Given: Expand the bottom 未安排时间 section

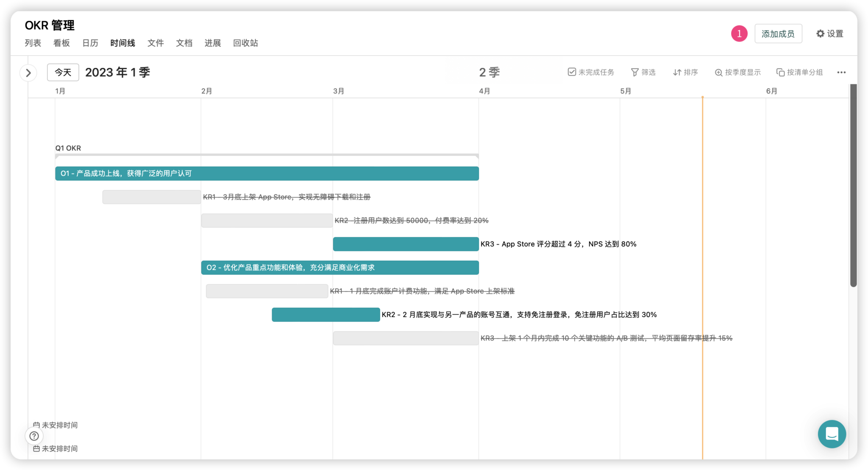Looking at the screenshot, I should click(x=59, y=448).
